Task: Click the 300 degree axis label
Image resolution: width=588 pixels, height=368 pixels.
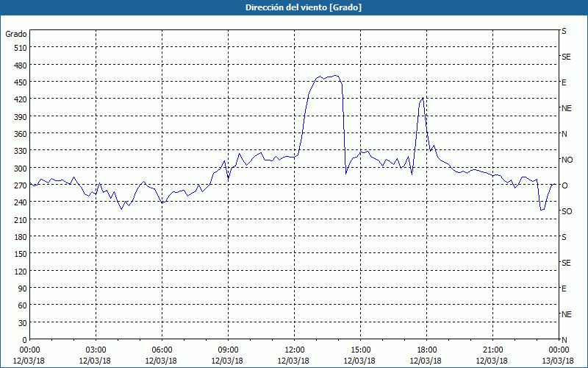Action: tap(21, 169)
